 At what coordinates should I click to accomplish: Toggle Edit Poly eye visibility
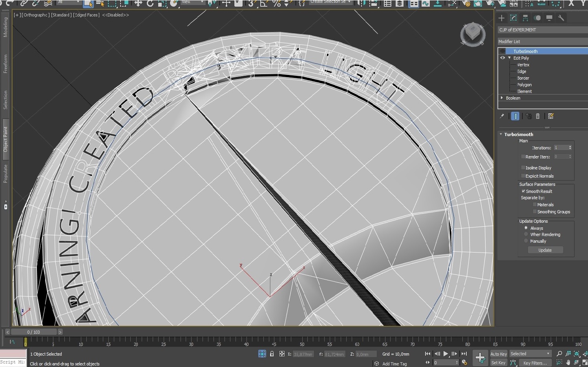point(502,58)
